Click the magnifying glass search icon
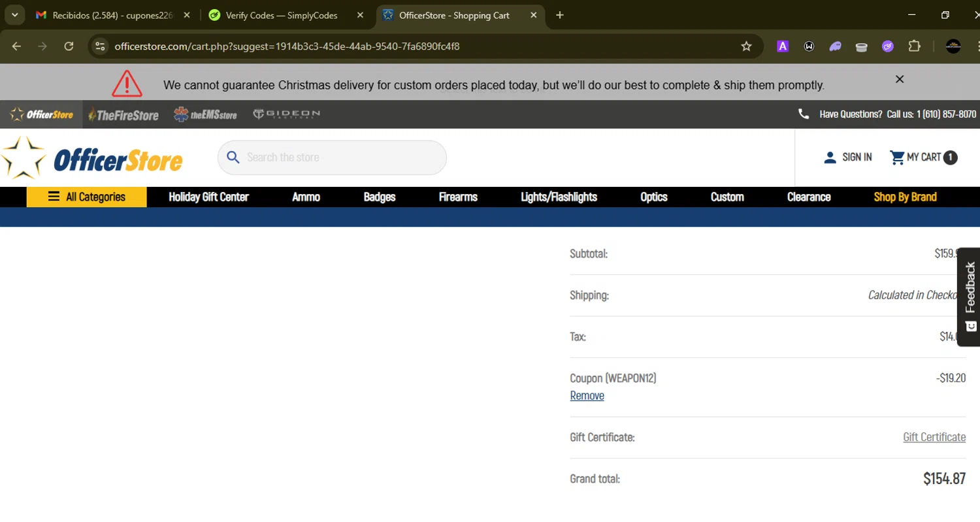980x522 pixels. point(233,157)
